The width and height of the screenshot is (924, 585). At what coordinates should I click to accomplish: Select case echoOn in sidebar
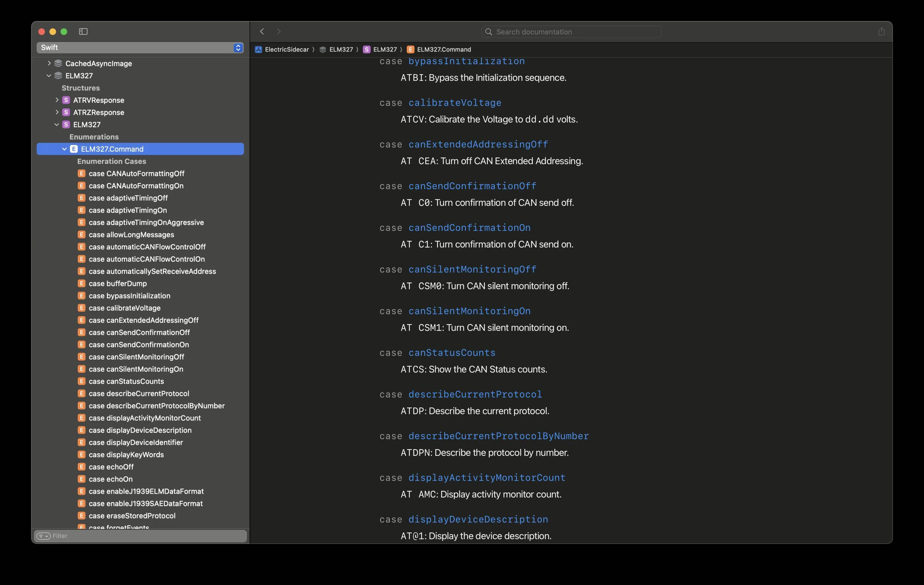[111, 479]
